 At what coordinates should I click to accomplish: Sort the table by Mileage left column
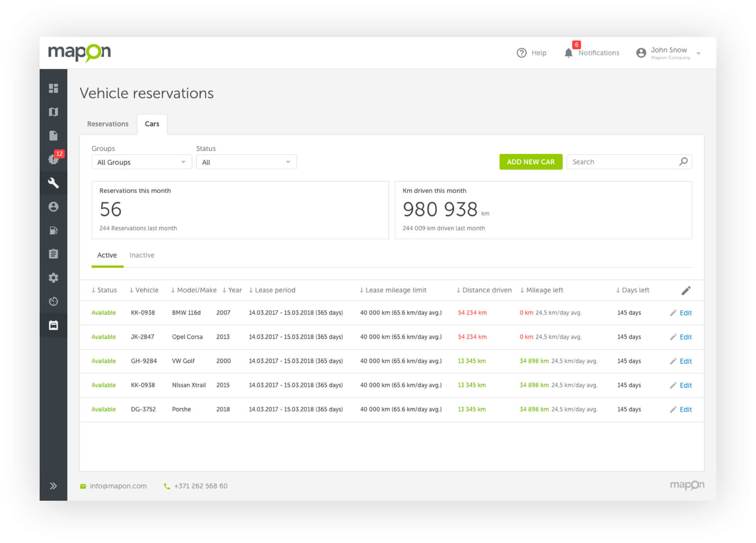541,290
